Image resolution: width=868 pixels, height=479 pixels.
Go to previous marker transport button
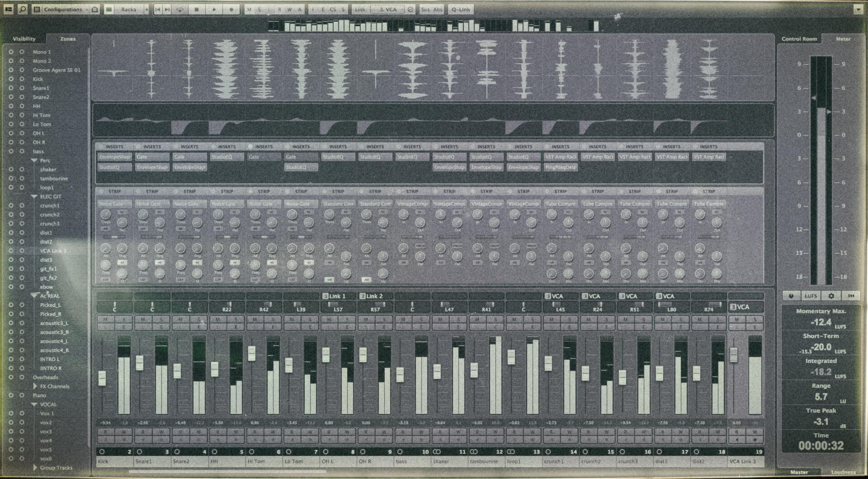(157, 9)
